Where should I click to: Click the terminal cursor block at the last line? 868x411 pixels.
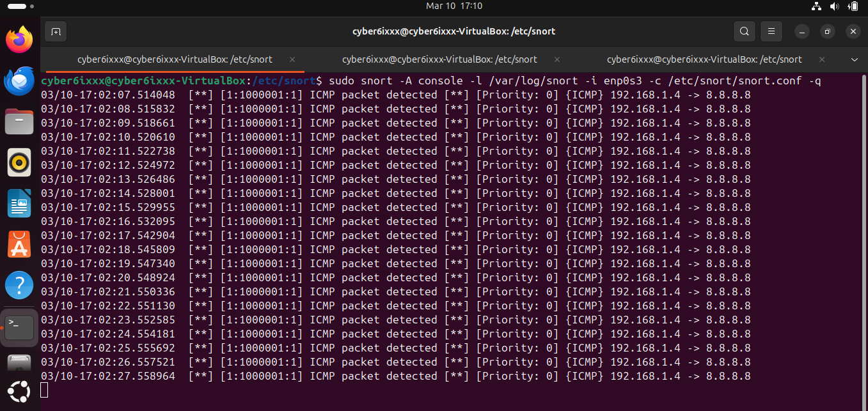44,390
